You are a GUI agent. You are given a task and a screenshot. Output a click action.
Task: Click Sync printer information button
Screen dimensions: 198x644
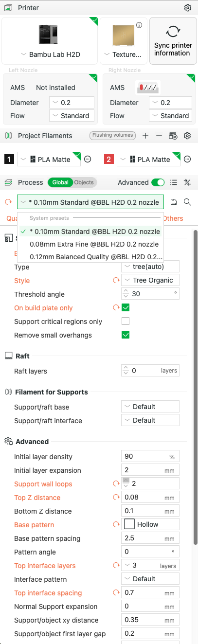[x=173, y=41]
